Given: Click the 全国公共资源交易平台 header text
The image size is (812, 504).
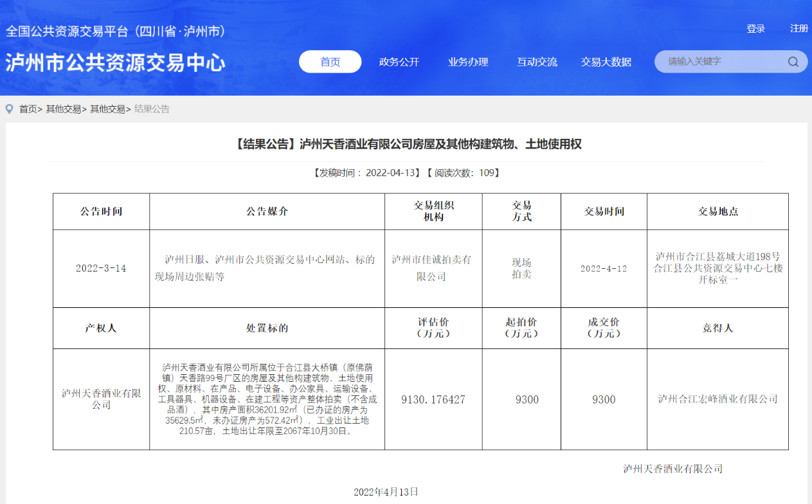Looking at the screenshot, I should (116, 31).
